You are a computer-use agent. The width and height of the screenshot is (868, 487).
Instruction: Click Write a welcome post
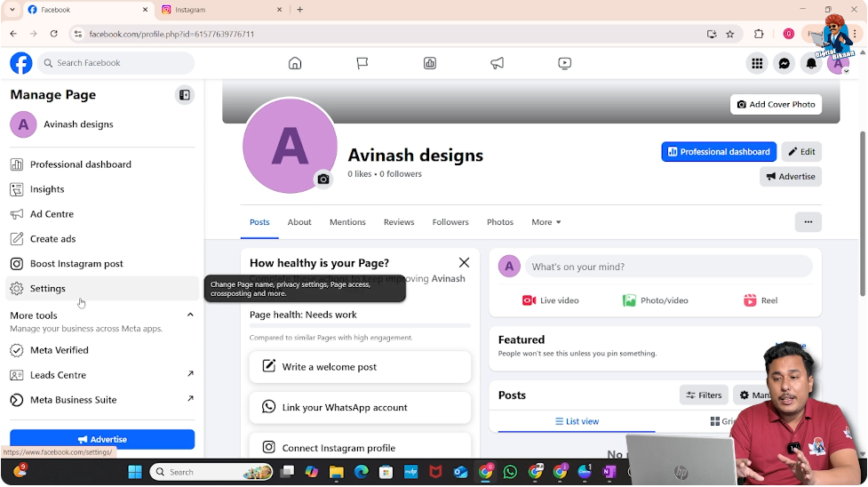click(x=360, y=367)
